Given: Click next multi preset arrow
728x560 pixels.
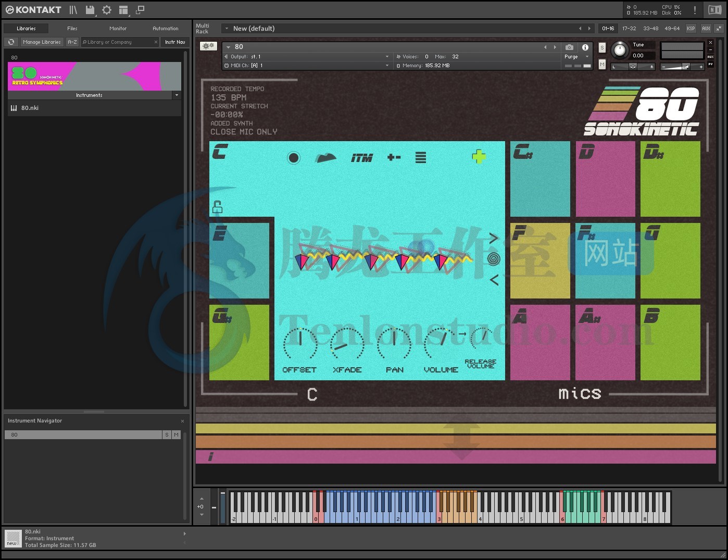Looking at the screenshot, I should pyautogui.click(x=589, y=29).
